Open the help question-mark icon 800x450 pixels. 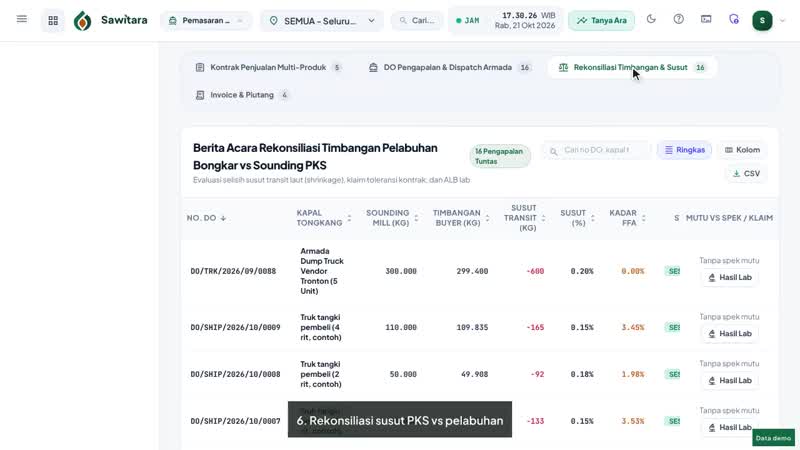click(679, 19)
